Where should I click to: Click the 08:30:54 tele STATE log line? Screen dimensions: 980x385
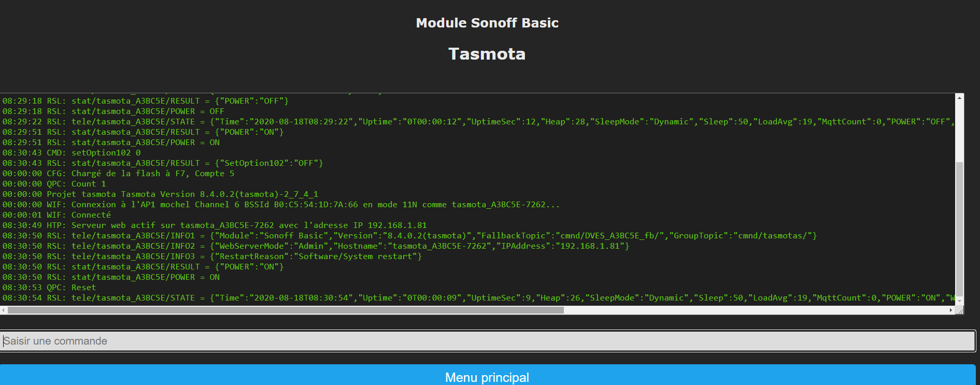pyautogui.click(x=478, y=297)
